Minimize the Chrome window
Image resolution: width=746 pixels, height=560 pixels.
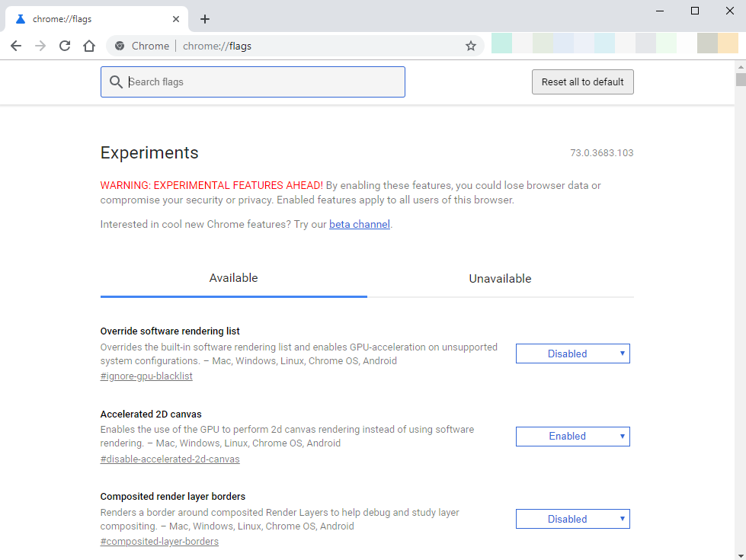point(660,11)
